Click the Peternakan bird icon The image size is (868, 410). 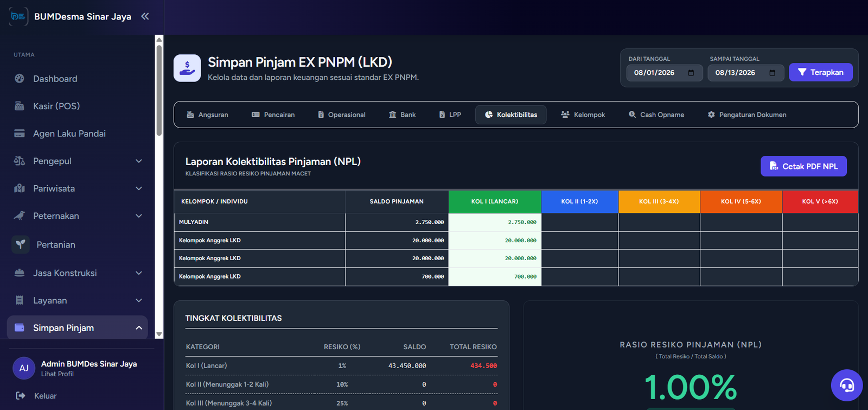click(x=20, y=216)
